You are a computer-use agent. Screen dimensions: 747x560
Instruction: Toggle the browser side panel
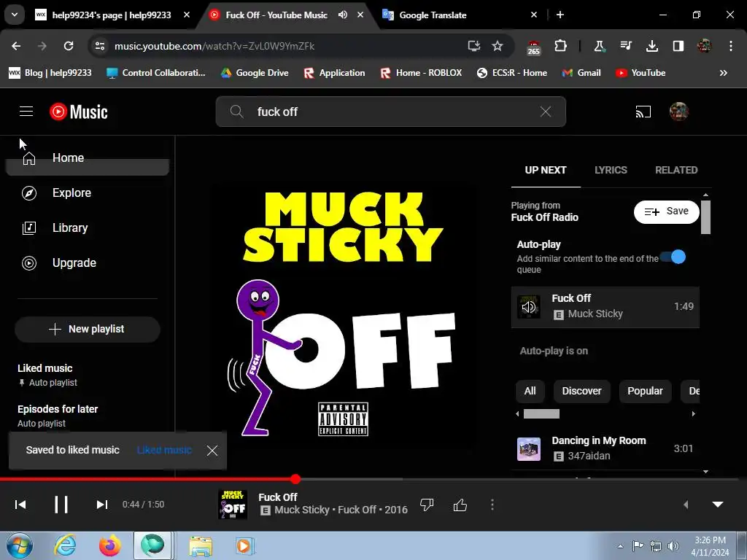tap(678, 46)
